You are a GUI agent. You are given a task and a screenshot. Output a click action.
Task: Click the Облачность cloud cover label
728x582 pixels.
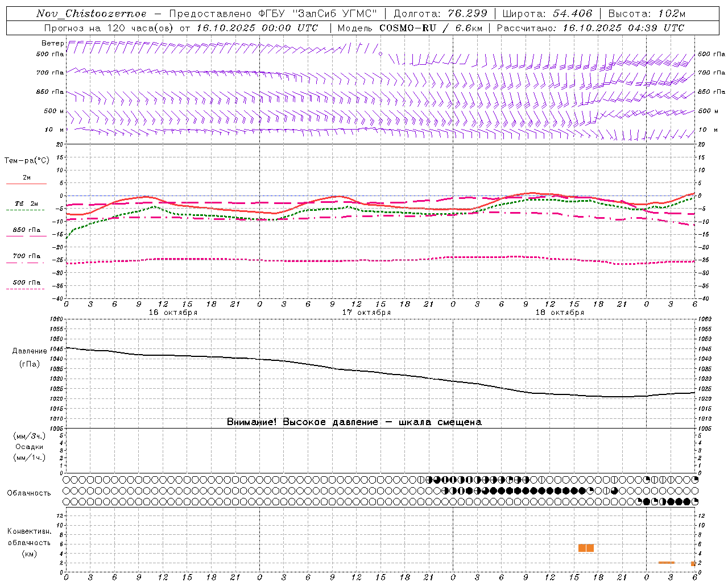click(x=29, y=493)
